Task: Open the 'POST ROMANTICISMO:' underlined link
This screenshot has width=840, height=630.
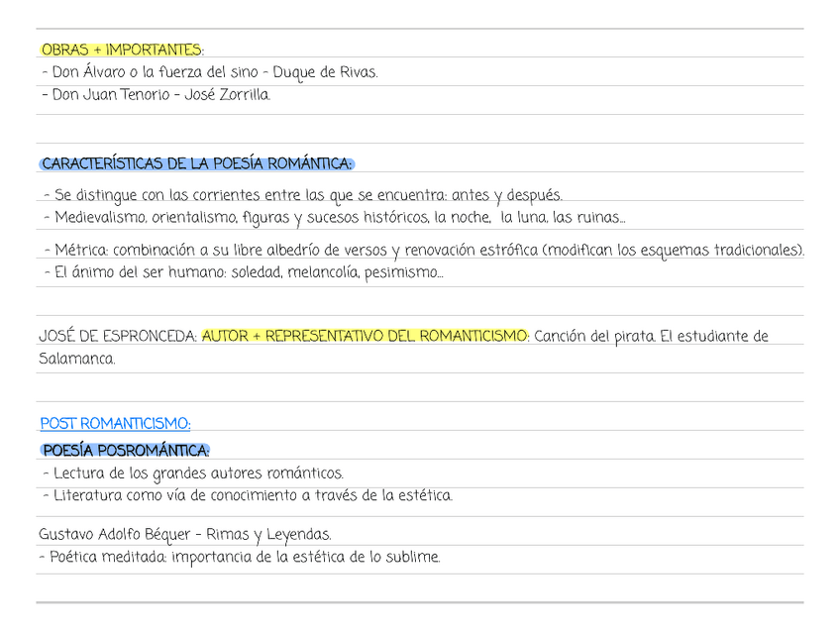Action: coord(115,424)
